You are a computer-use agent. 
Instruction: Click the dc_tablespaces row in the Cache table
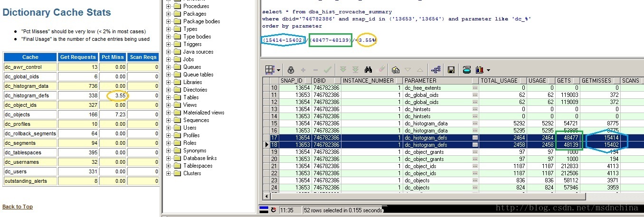[81, 152]
